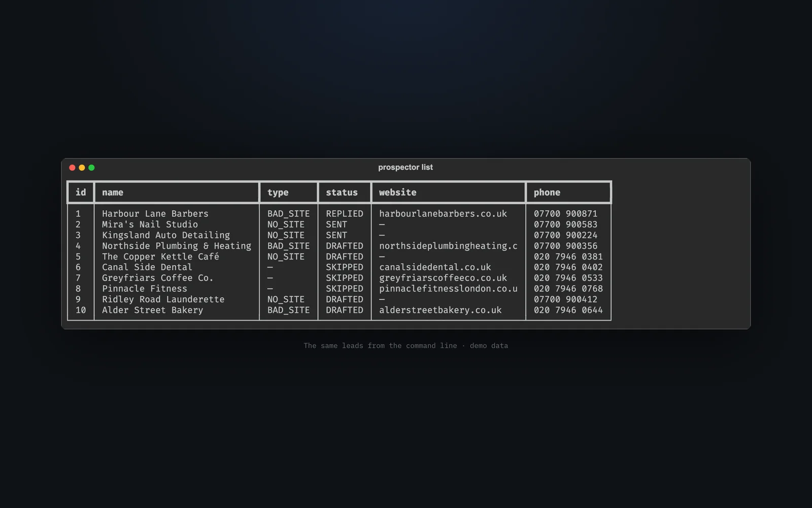The height and width of the screenshot is (508, 812).
Task: Click pinnaclefitnesslondon website cell
Action: tap(449, 289)
